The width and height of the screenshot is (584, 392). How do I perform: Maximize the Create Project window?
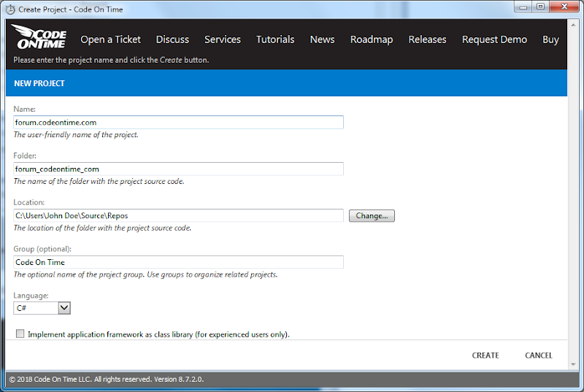540,7
